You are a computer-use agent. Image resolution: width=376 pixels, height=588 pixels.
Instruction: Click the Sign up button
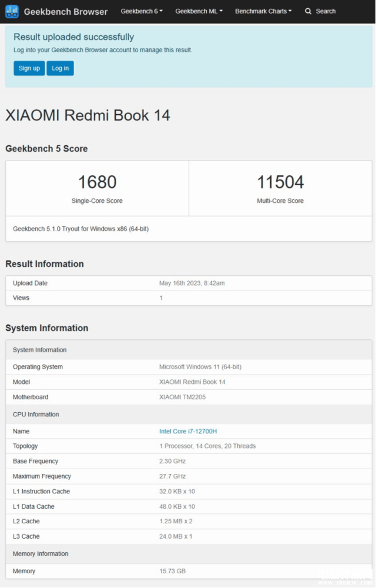pos(29,68)
